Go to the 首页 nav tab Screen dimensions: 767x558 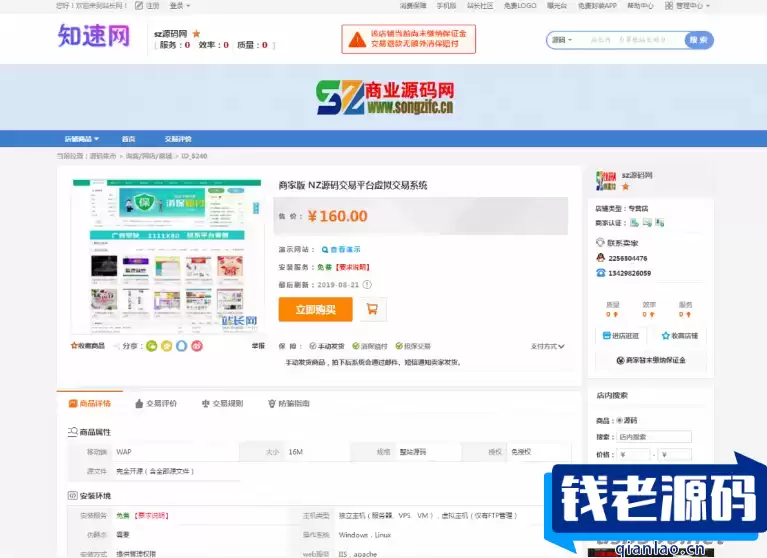(x=129, y=139)
